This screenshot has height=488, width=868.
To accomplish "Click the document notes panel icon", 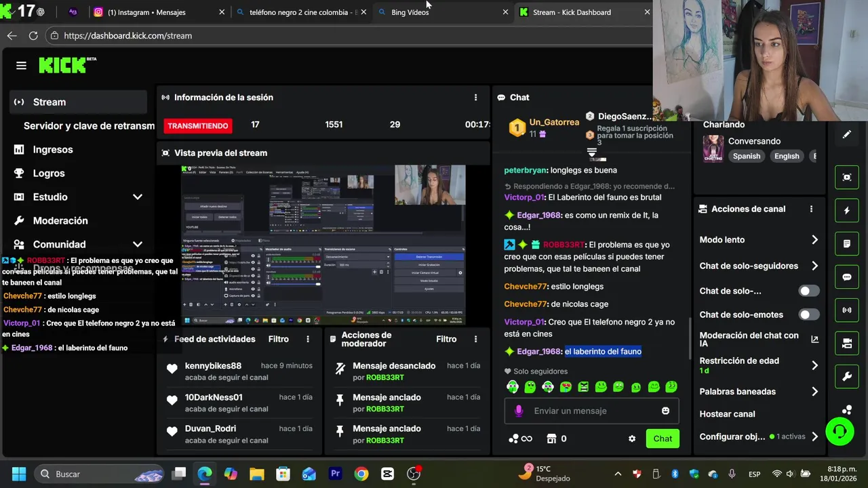I will pyautogui.click(x=846, y=243).
